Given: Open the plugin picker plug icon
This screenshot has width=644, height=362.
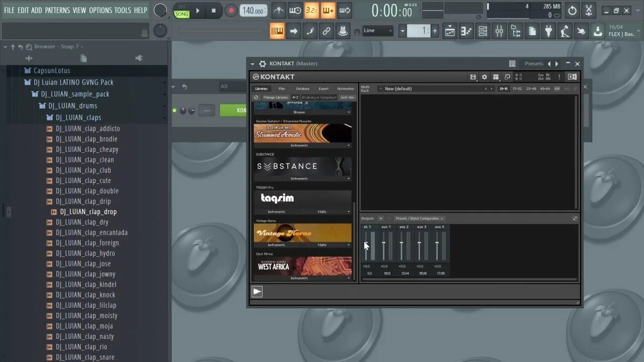Looking at the screenshot, I should [548, 31].
